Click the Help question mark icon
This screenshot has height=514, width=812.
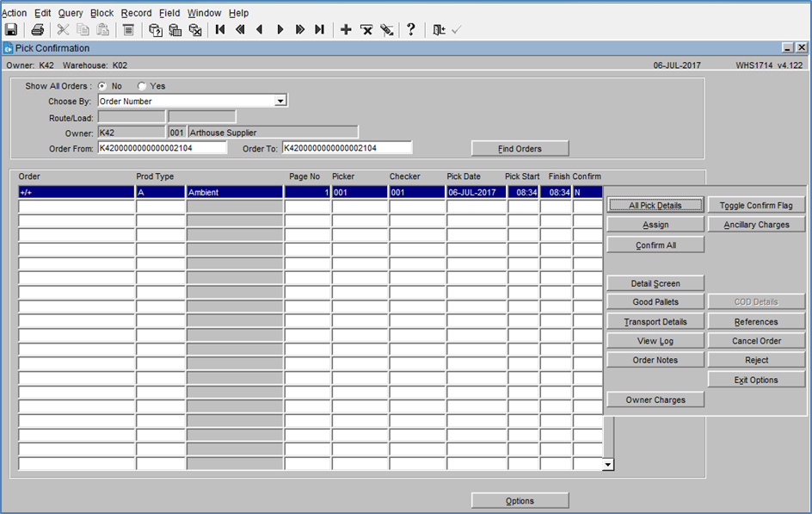(410, 29)
